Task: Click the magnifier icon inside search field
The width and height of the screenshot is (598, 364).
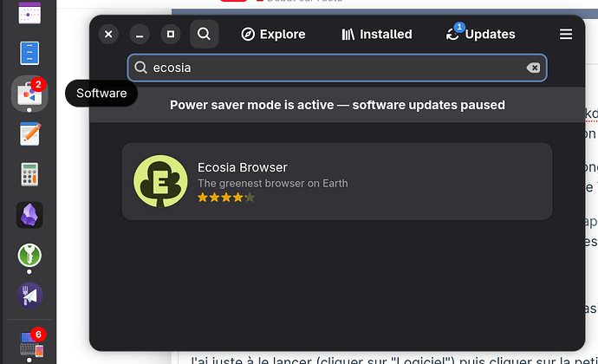Action: [140, 68]
